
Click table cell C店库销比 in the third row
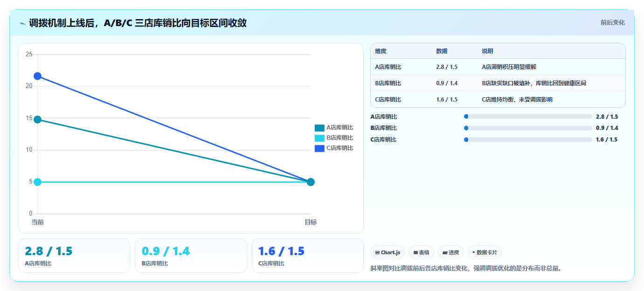point(388,100)
